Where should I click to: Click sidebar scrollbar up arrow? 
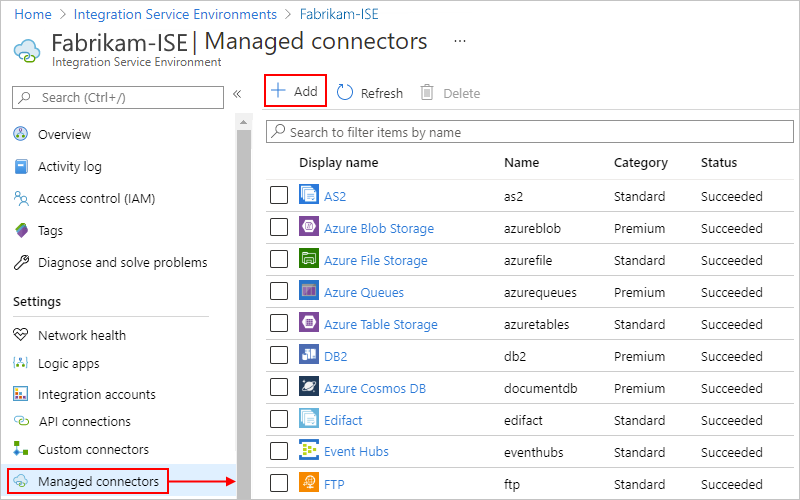243,122
